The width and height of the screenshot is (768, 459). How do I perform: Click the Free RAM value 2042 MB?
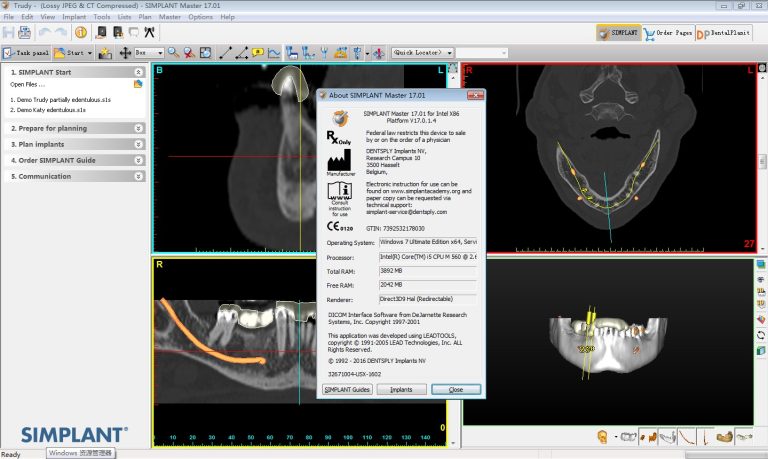428,285
